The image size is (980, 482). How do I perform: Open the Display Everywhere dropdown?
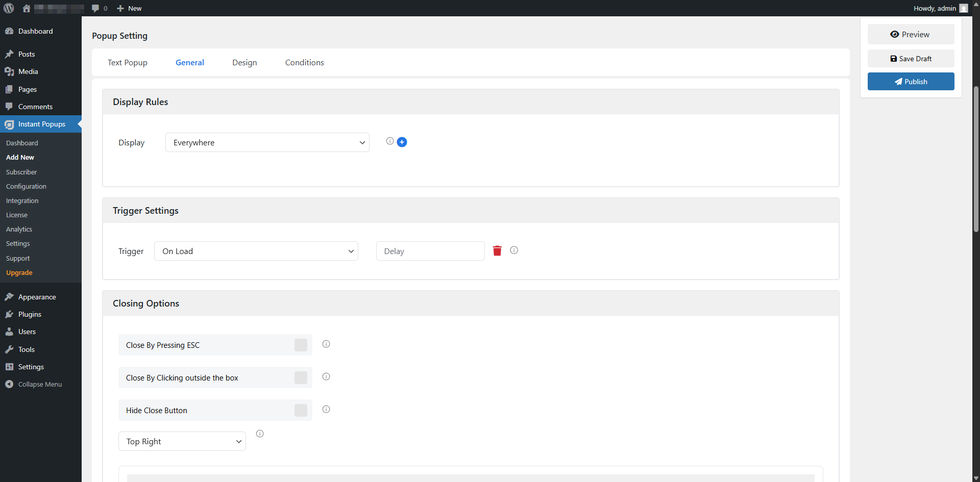[267, 142]
